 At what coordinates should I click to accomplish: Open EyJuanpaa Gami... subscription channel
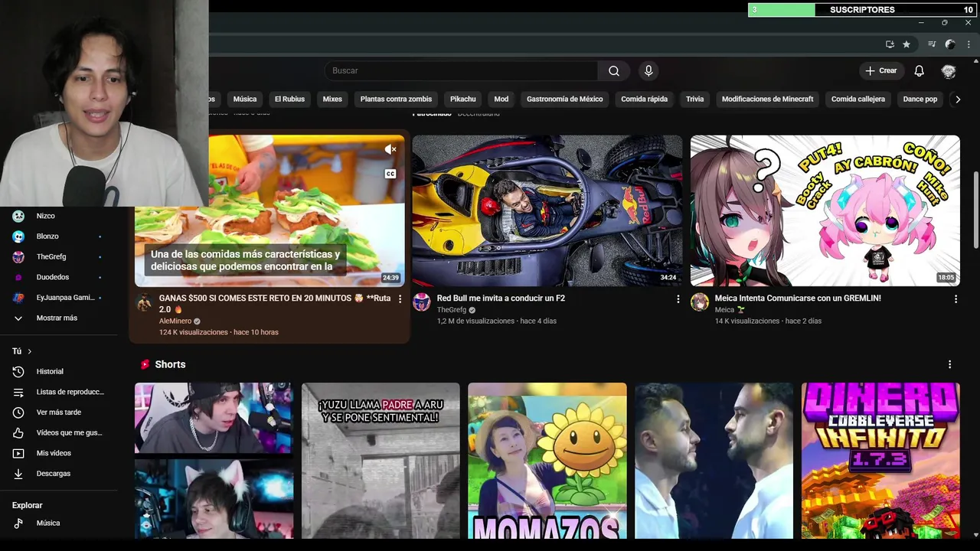[x=58, y=298]
